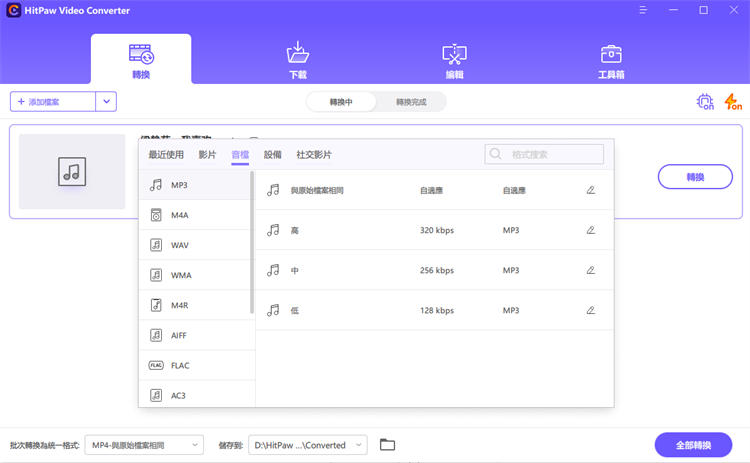Open the Download (下載) main tab

298,59
